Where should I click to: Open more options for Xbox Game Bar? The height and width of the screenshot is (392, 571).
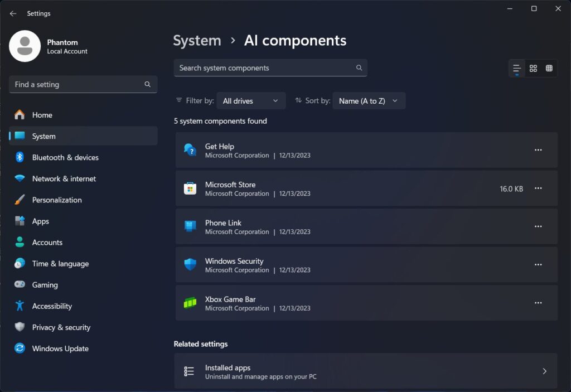pos(538,303)
